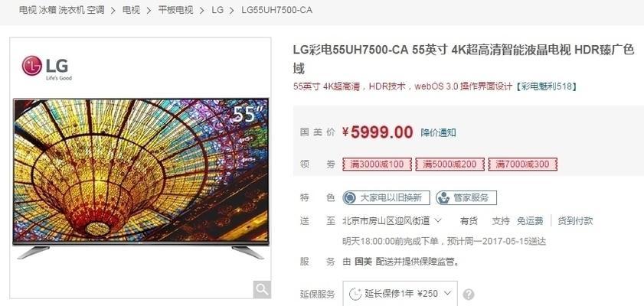The height and width of the screenshot is (306, 644).
Task: Open the LG brand breadcrumb link
Action: [x=217, y=10]
